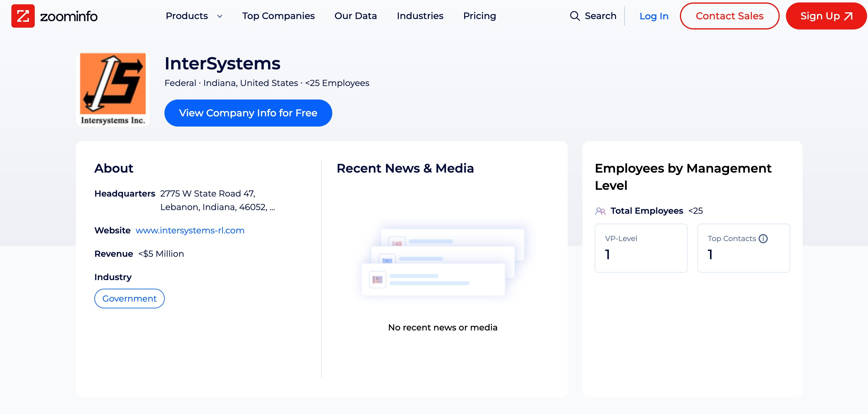Open the Pricing page
This screenshot has width=868, height=414.
(x=479, y=16)
